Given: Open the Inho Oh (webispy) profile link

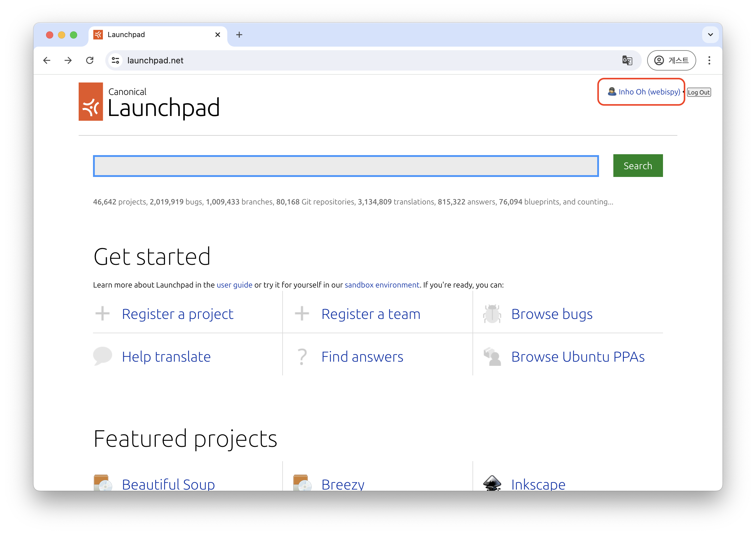Looking at the screenshot, I should pyautogui.click(x=649, y=91).
